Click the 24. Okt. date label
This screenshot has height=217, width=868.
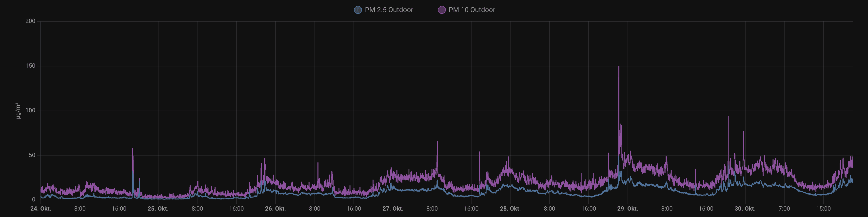point(41,209)
